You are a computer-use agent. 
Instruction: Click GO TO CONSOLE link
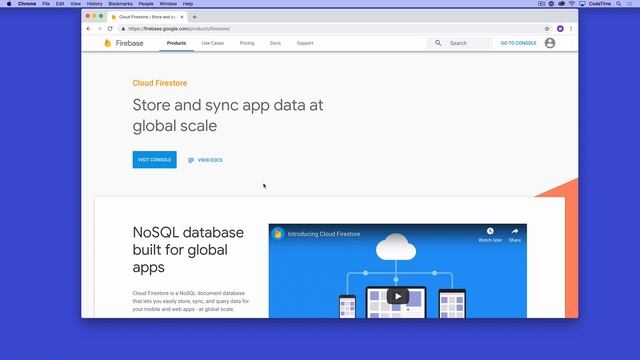pyautogui.click(x=518, y=43)
